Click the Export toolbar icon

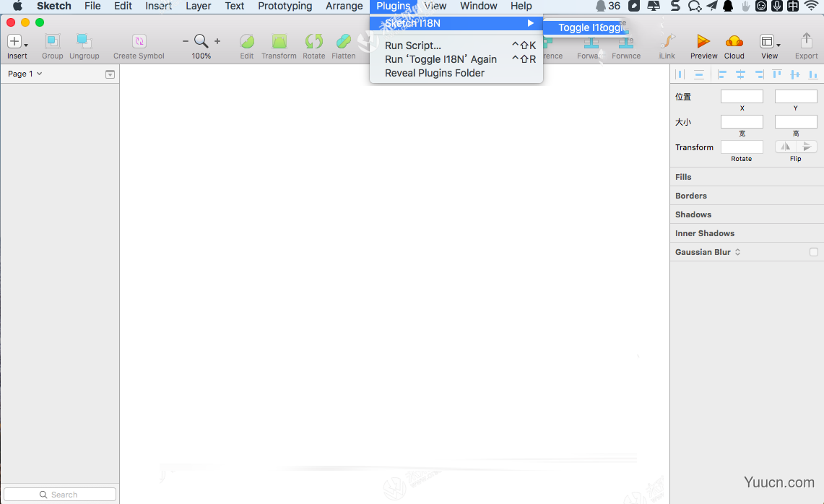(x=806, y=41)
